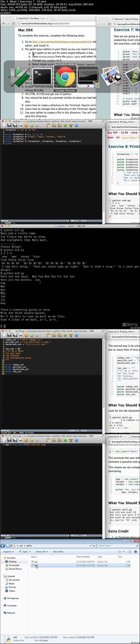This screenshot has width=140, height=644.
Task: Select 'Exercise 8: Printing, Printing' tab beside ex8.py
Action: (x=122, y=122)
